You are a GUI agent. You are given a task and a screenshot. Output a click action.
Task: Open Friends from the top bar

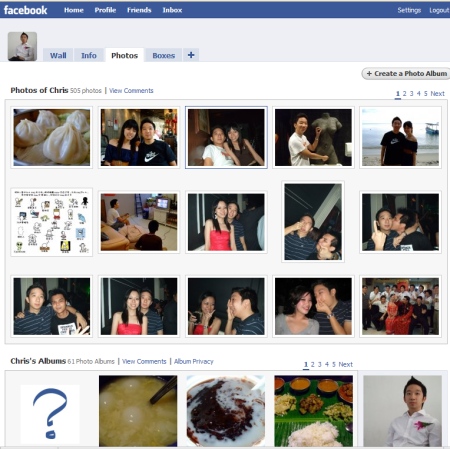pos(139,10)
